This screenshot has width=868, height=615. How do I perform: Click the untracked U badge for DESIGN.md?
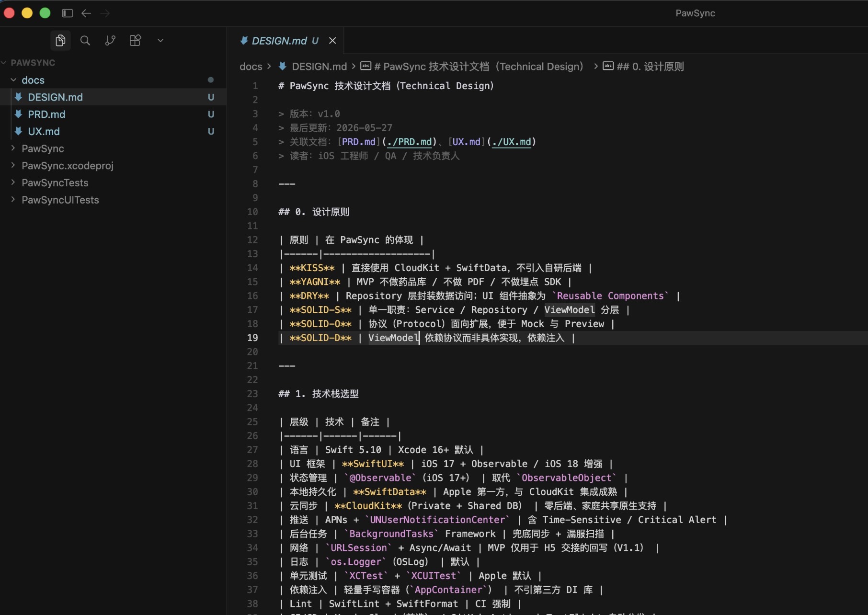point(211,97)
